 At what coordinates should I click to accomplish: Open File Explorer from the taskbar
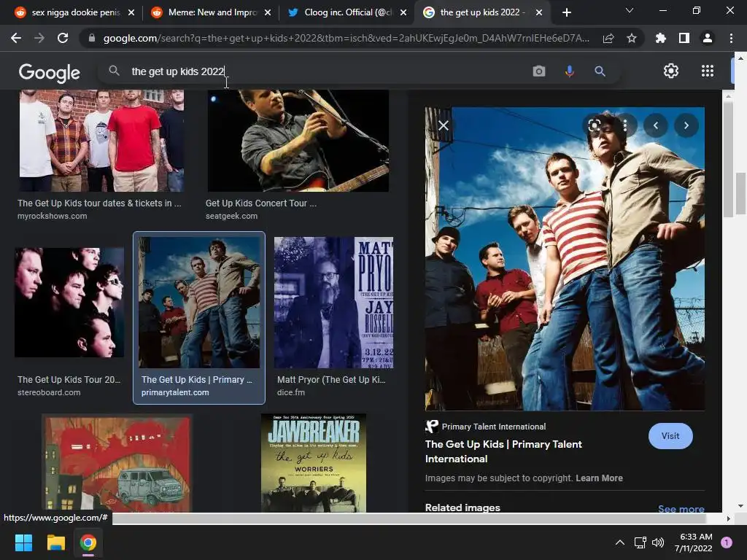tap(55, 542)
